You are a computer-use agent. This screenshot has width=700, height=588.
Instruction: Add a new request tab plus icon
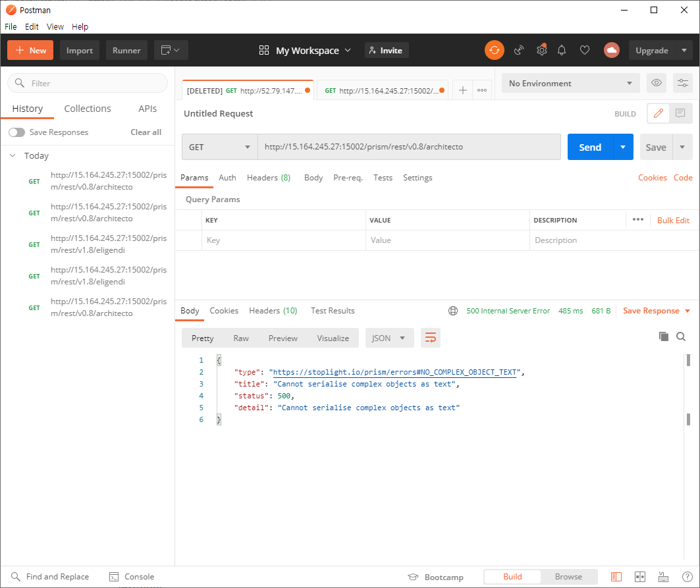point(463,90)
